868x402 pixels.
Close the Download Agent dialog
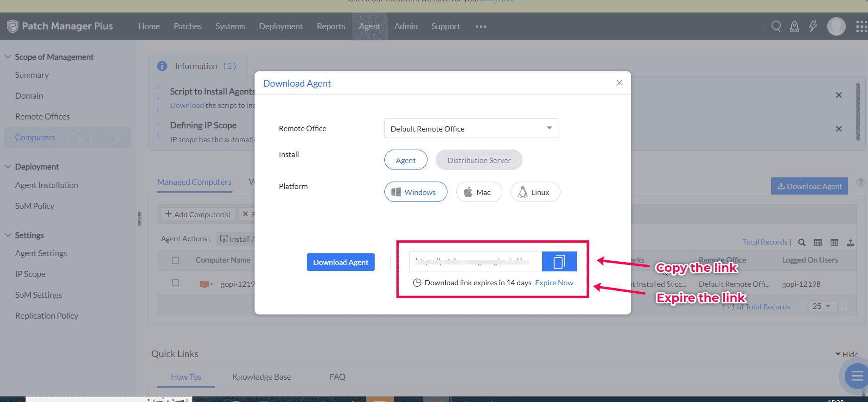click(x=619, y=83)
